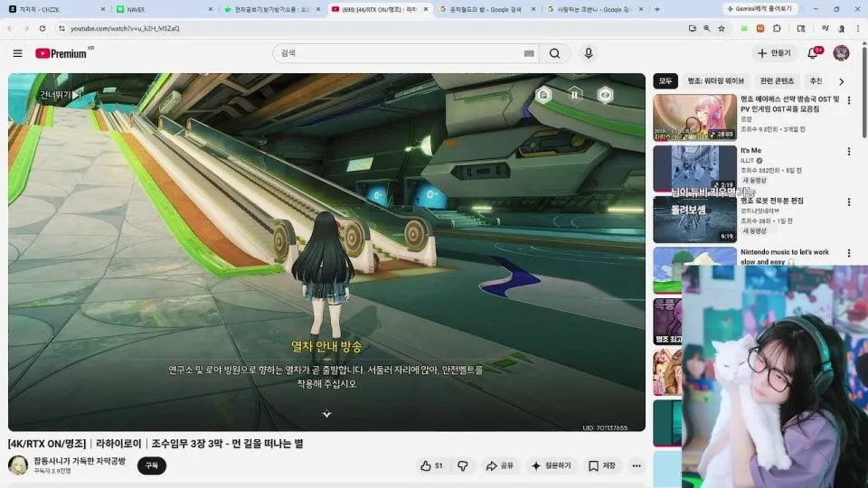Open the It's Me video title

[750, 151]
